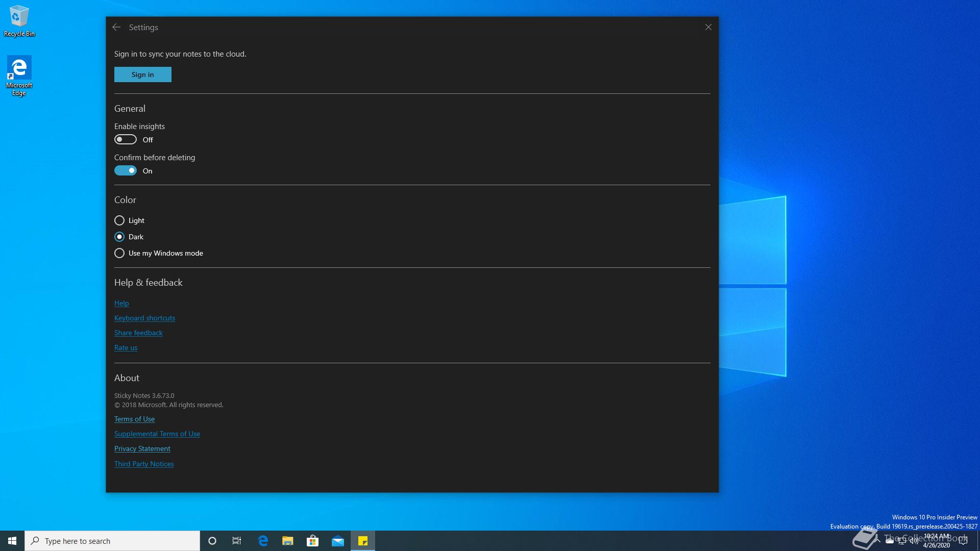Screen dimensions: 980x551
Task: Click Share feedback link
Action: coord(138,333)
